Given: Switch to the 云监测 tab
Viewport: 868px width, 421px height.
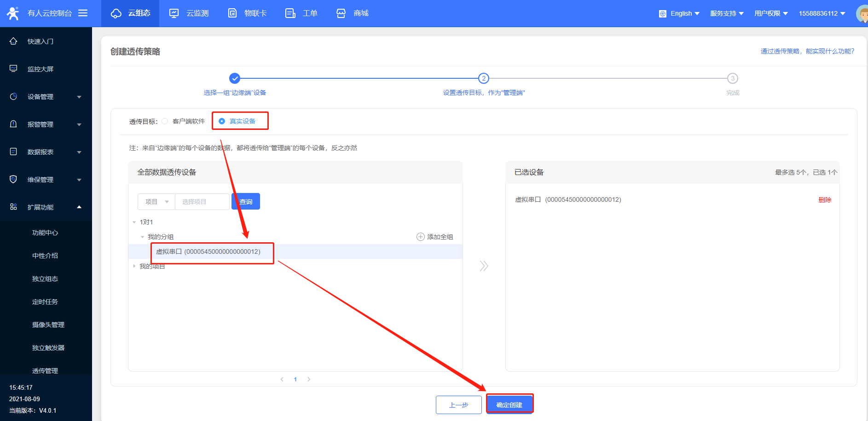Looking at the screenshot, I should point(189,13).
